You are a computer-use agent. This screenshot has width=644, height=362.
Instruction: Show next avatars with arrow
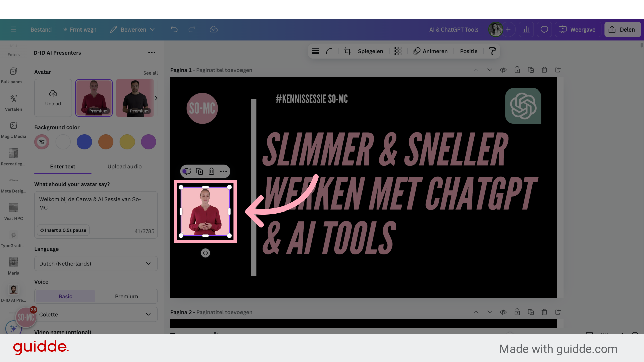(x=156, y=98)
